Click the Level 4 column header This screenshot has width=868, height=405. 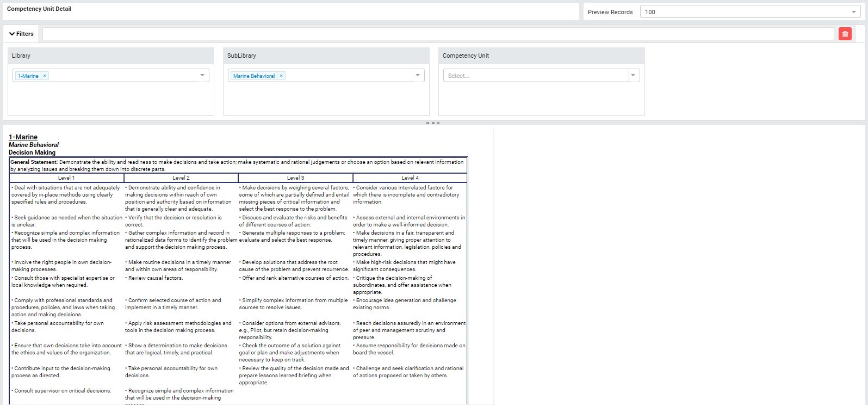click(410, 178)
